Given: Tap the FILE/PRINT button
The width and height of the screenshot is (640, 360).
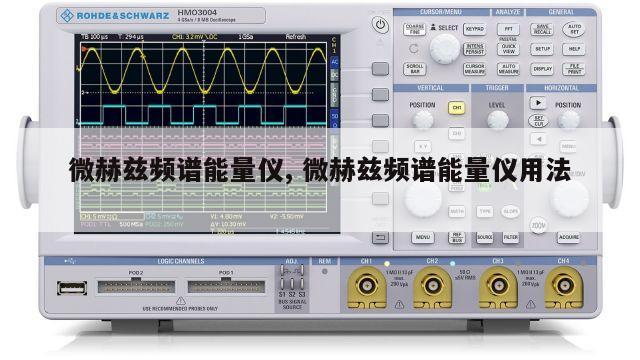Looking at the screenshot, I should coord(574,69).
